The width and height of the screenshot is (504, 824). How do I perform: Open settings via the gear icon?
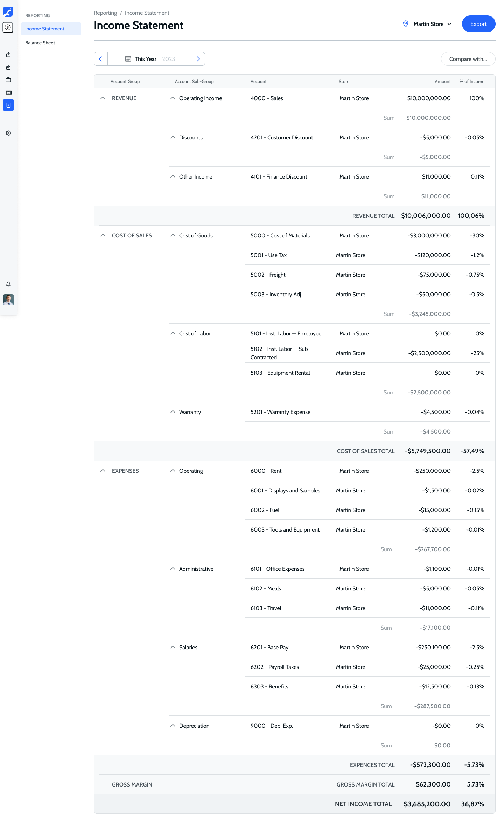click(8, 133)
